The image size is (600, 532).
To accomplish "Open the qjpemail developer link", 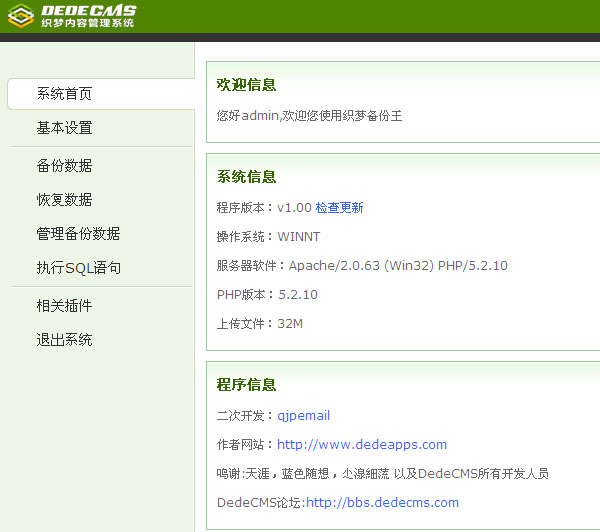I will tap(303, 416).
